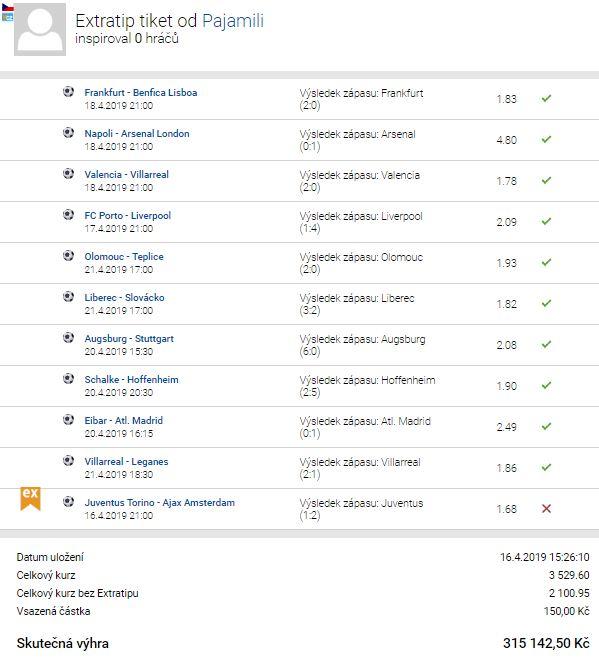
Task: Open the Frankfurt - Benfica Lisboa match
Action: pos(141,92)
